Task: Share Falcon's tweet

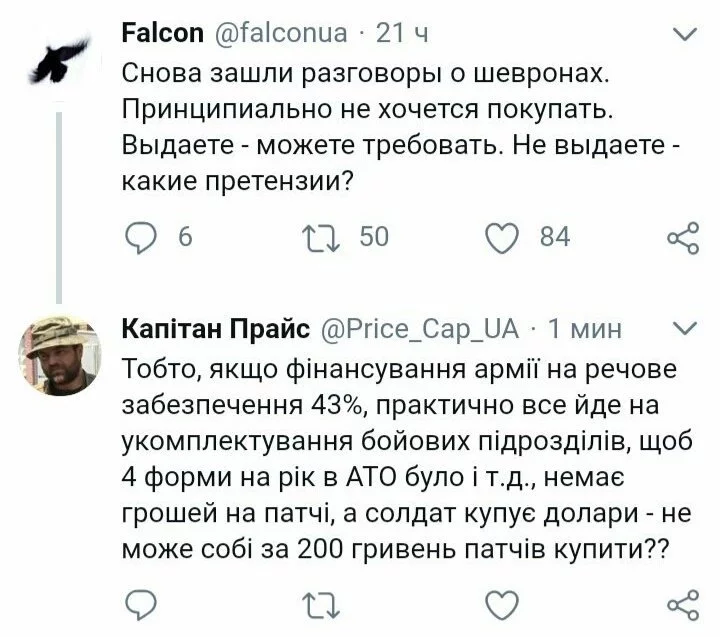Action: coord(682,237)
